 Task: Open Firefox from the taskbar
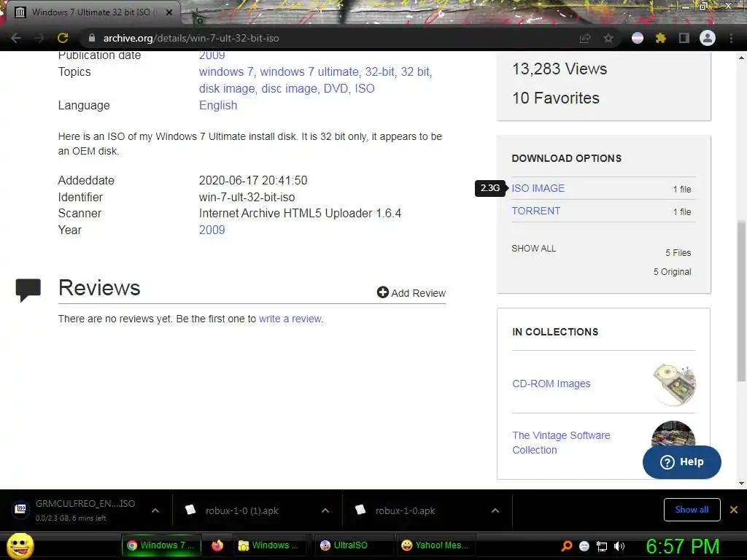217,545
